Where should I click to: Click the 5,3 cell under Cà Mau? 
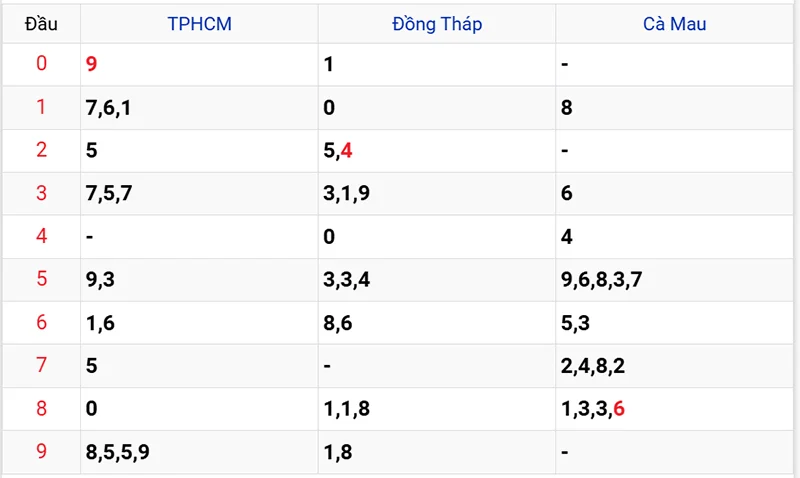pyautogui.click(x=574, y=323)
